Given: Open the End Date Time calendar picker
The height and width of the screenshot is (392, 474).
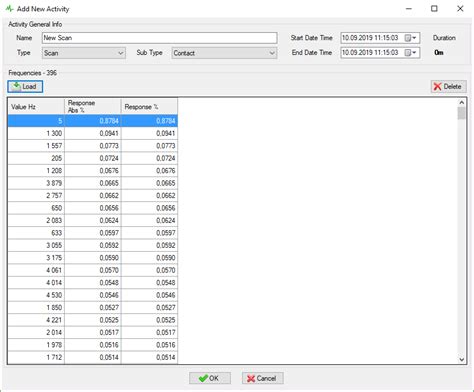Looking at the screenshot, I should point(411,53).
